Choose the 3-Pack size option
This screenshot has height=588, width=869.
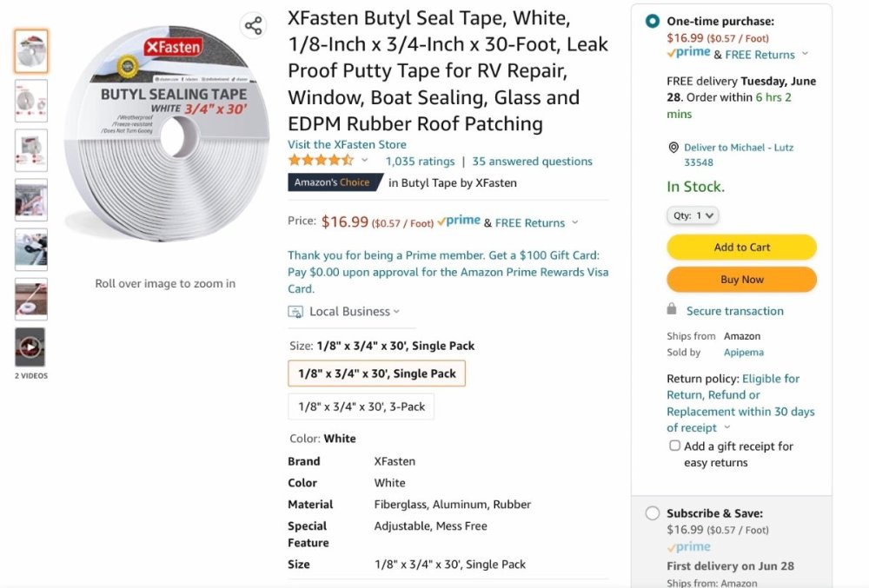361,406
